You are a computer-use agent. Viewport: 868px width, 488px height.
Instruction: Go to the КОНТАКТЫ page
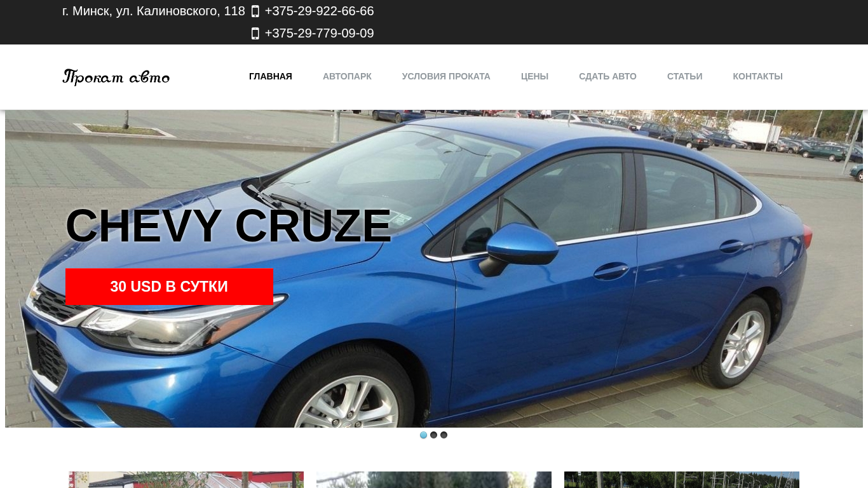tap(757, 76)
